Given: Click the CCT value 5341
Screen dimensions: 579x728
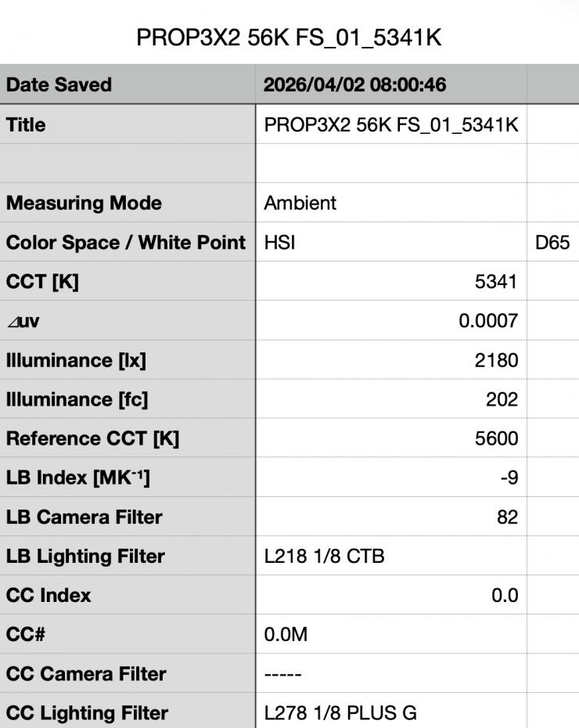Looking at the screenshot, I should coord(498,282).
